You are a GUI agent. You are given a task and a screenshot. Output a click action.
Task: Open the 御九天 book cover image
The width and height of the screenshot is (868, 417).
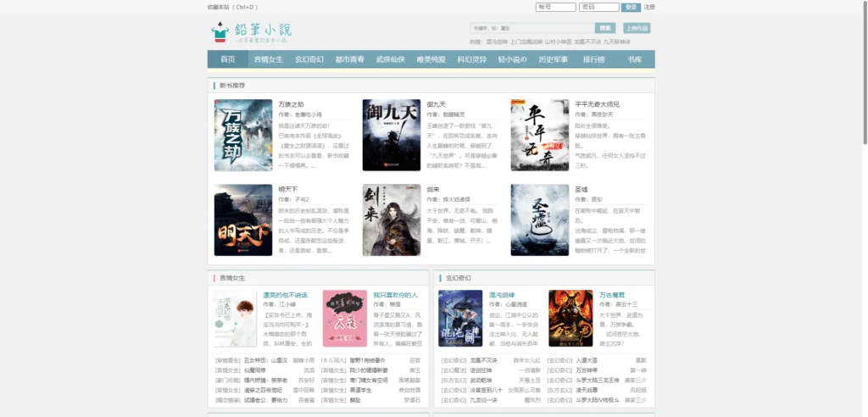(x=392, y=135)
